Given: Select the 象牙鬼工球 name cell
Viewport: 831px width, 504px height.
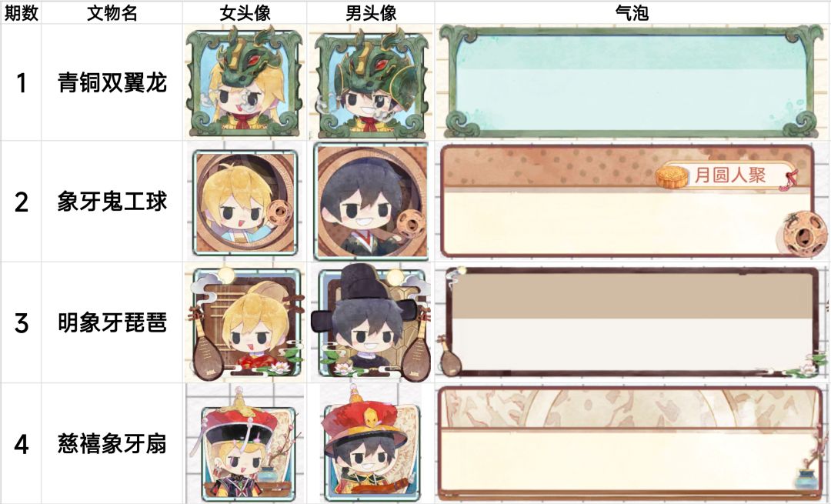Looking at the screenshot, I should click(x=112, y=202).
